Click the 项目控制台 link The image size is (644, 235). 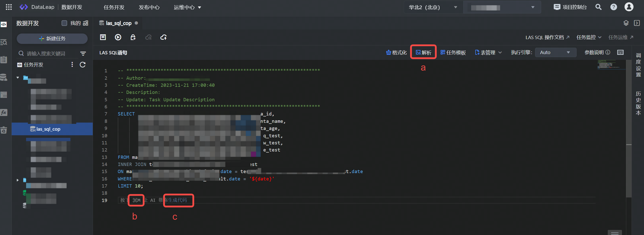[575, 7]
